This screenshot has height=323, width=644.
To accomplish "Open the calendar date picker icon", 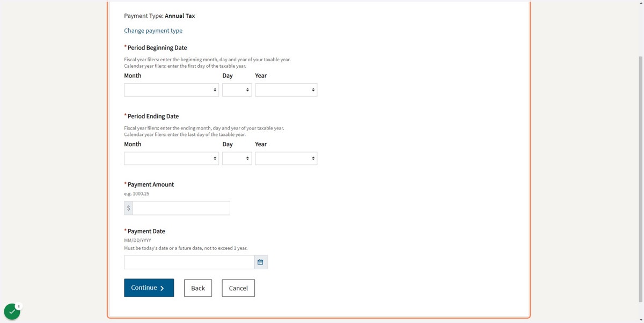I will coord(261,262).
